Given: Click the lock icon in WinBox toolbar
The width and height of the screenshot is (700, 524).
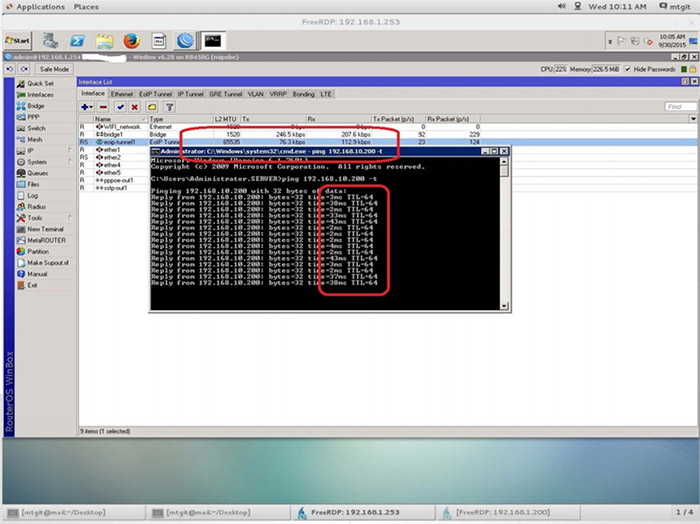Looking at the screenshot, I should 692,69.
